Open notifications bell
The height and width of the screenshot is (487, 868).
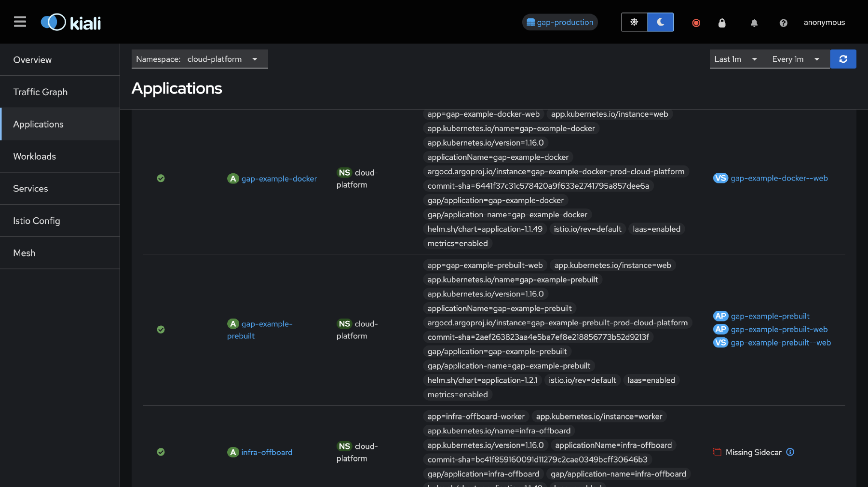point(754,23)
